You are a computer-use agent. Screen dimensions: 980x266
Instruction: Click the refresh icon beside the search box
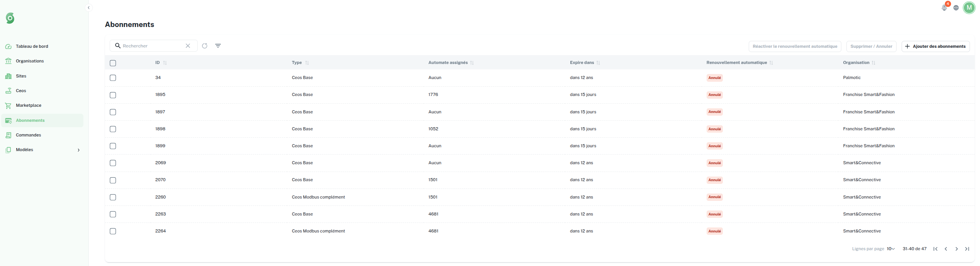coord(205,46)
